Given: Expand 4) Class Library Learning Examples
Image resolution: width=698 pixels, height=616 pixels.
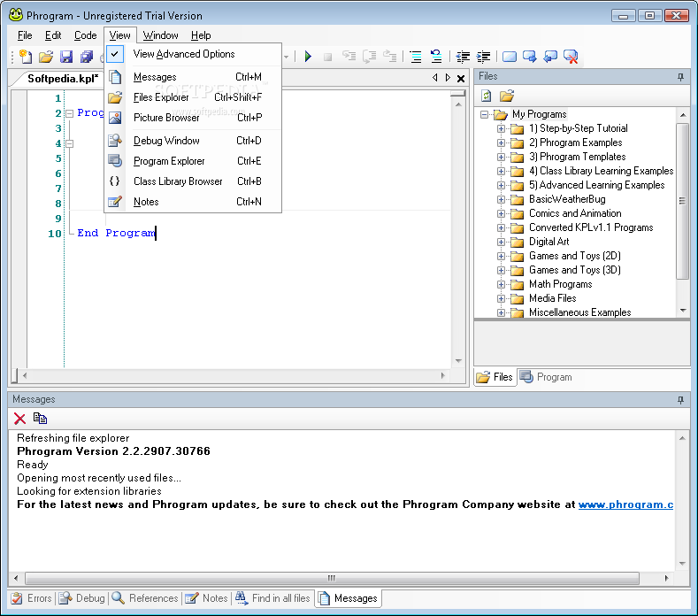Looking at the screenshot, I should (x=501, y=171).
